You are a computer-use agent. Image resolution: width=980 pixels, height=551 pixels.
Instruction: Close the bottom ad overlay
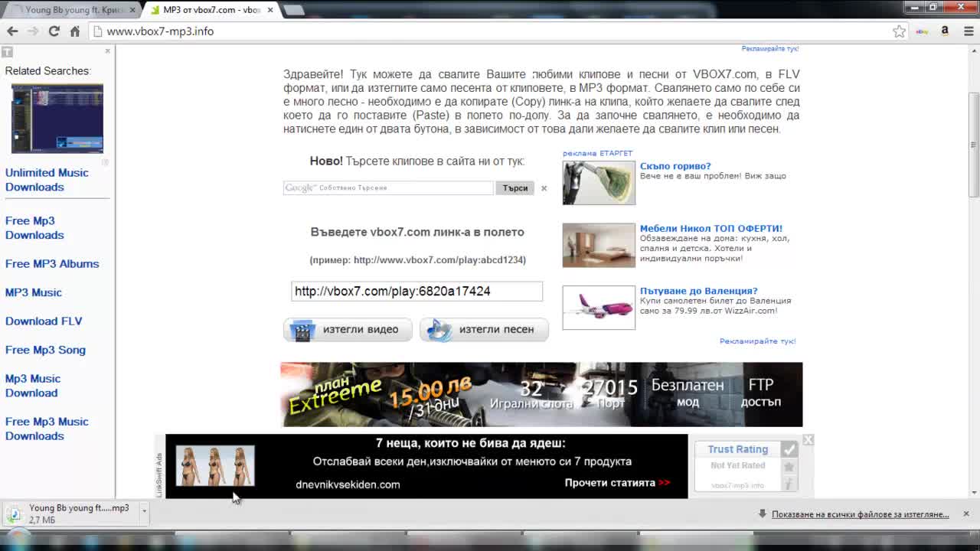[x=808, y=440]
